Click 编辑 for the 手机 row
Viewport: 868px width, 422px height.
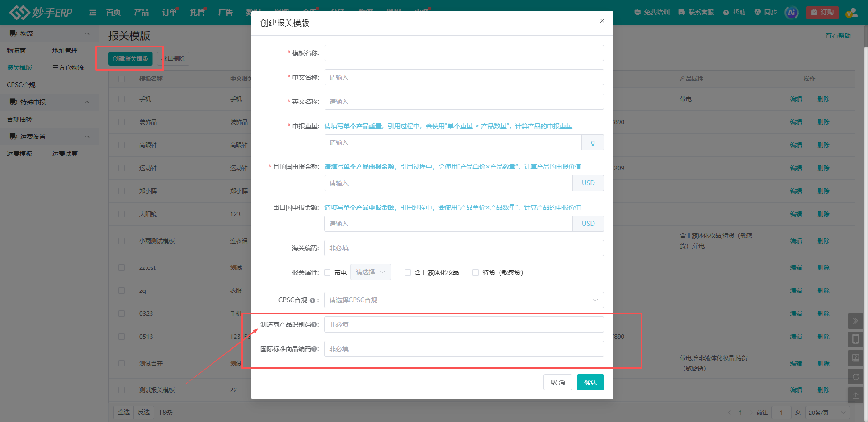[796, 99]
